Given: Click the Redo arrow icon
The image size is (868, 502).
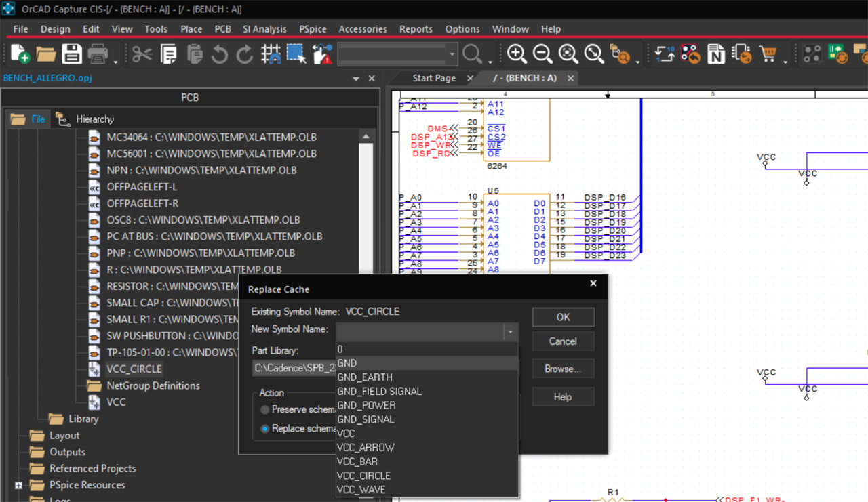Looking at the screenshot, I should (x=245, y=54).
